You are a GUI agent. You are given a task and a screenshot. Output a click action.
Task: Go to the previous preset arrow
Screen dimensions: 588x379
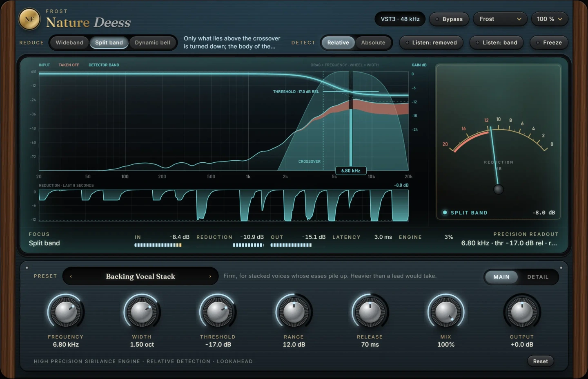pyautogui.click(x=71, y=276)
